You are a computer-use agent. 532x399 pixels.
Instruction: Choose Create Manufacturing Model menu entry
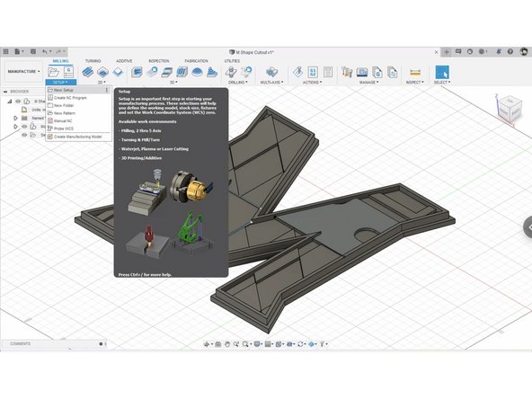click(x=78, y=137)
